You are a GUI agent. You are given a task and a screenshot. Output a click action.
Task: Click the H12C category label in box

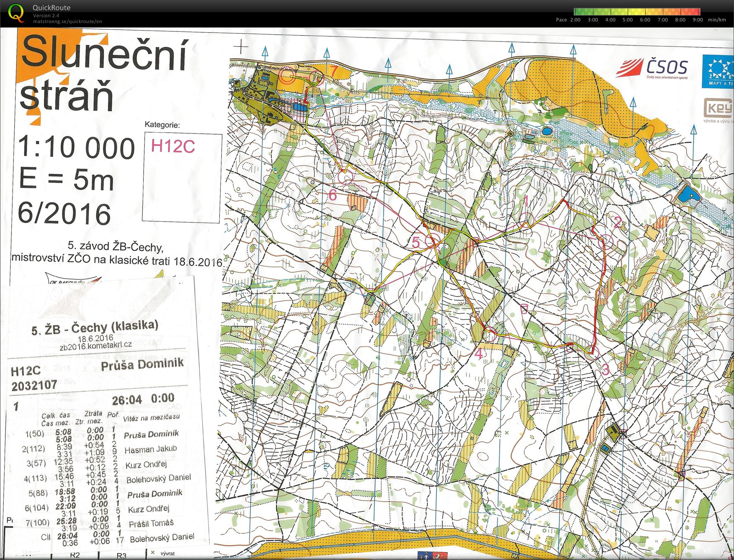pyautogui.click(x=173, y=146)
